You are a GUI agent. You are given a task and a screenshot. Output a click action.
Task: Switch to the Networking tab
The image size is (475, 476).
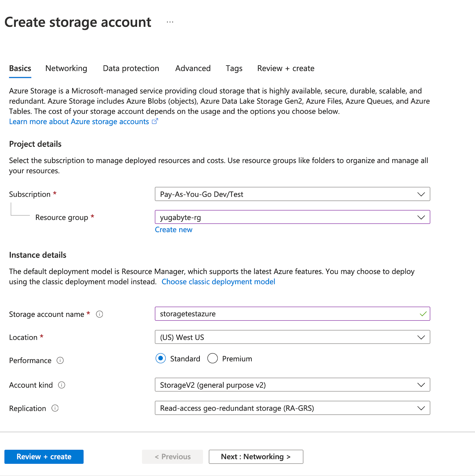pyautogui.click(x=66, y=68)
